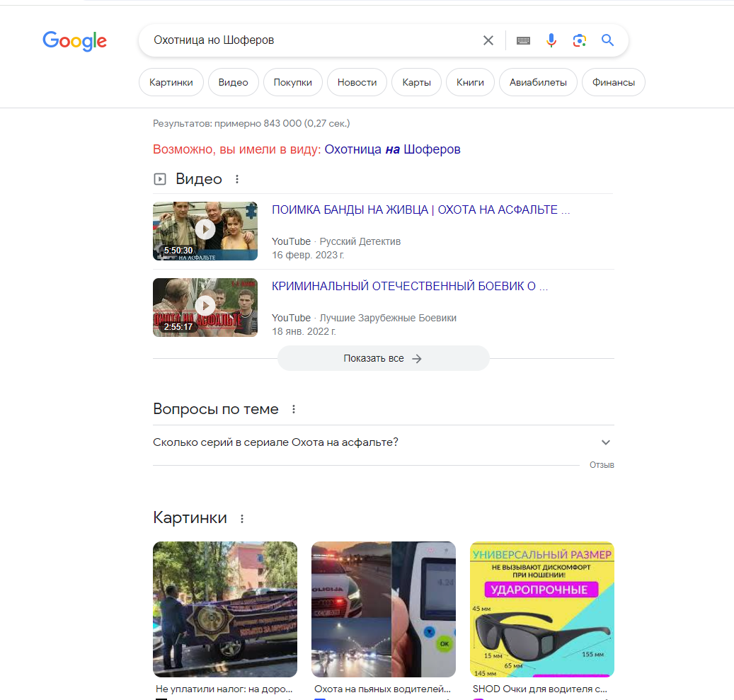Clear the search query with the X icon
The width and height of the screenshot is (734, 700).
(x=488, y=40)
